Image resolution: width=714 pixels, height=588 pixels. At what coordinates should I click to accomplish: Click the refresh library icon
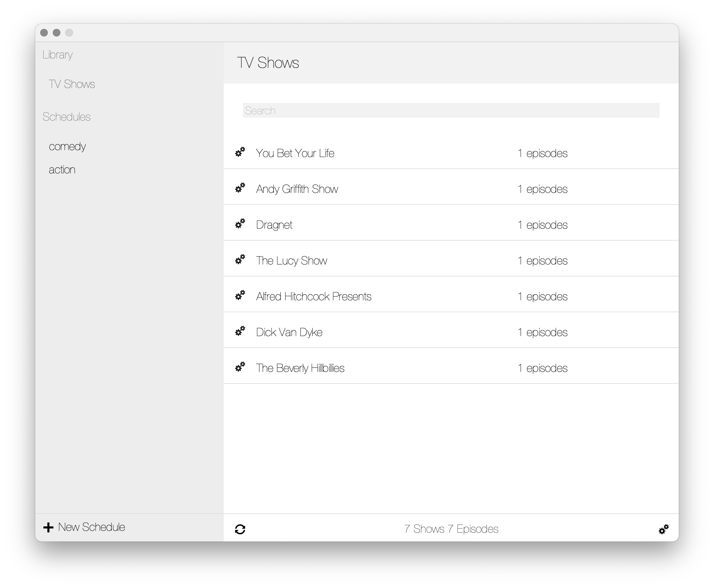(x=240, y=529)
